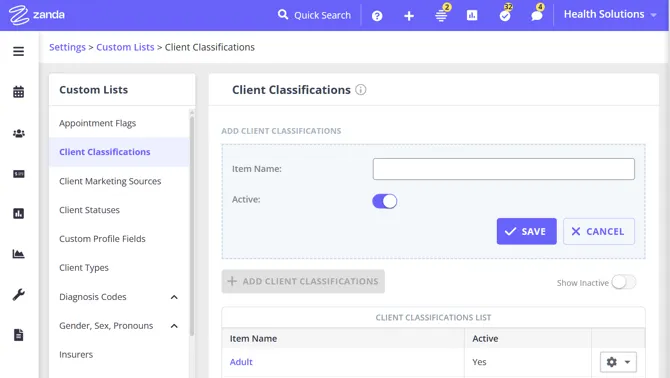Viewport: 670px width, 378px height.
Task: Enable the Show Inactive toggle
Action: click(x=623, y=282)
